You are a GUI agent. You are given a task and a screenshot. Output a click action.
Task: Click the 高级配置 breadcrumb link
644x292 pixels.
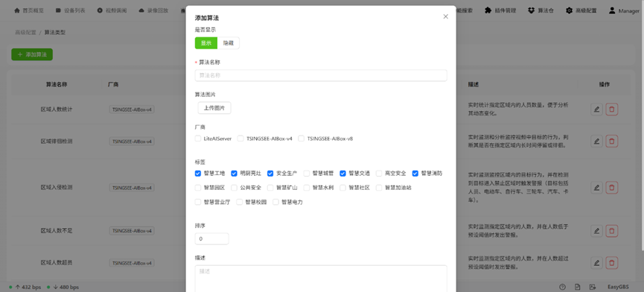click(25, 33)
